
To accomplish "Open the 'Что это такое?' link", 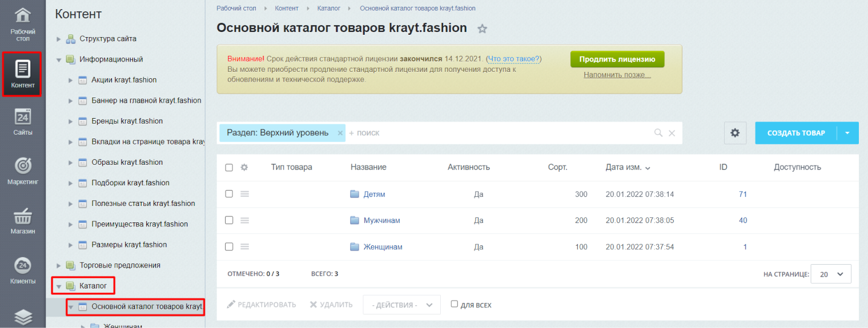I will point(513,59).
